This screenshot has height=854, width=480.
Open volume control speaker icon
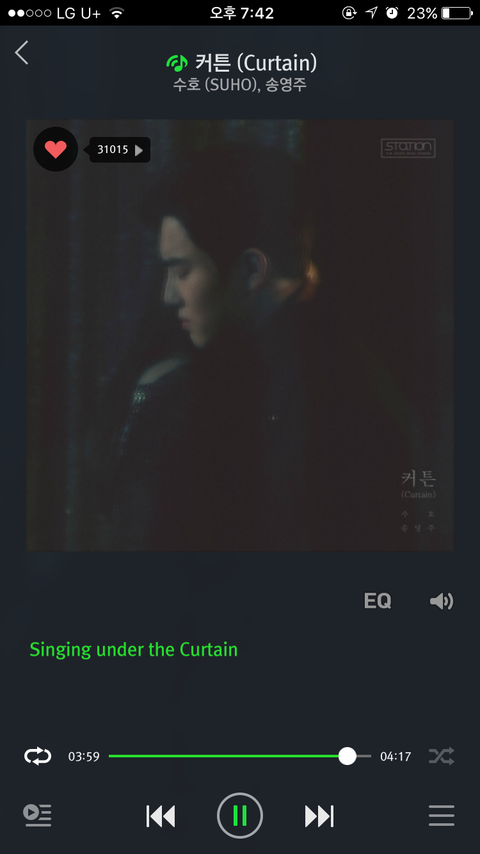[441, 601]
